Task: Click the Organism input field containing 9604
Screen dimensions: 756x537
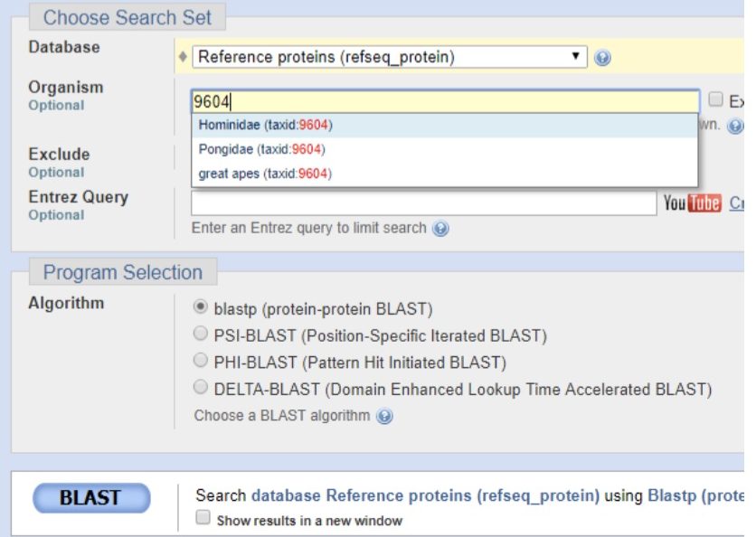Action: pyautogui.click(x=445, y=102)
